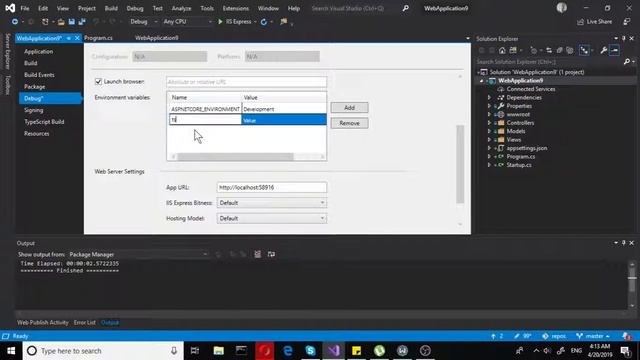Click the Open File folder icon
Viewport: 640px width, 360px height.
click(61, 22)
